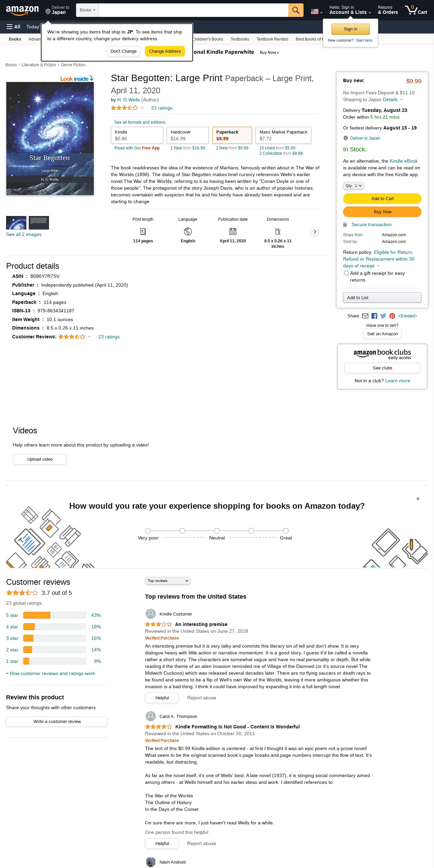This screenshot has width=434, height=868.
Task: Open the All hamburger menu
Action: click(x=14, y=27)
